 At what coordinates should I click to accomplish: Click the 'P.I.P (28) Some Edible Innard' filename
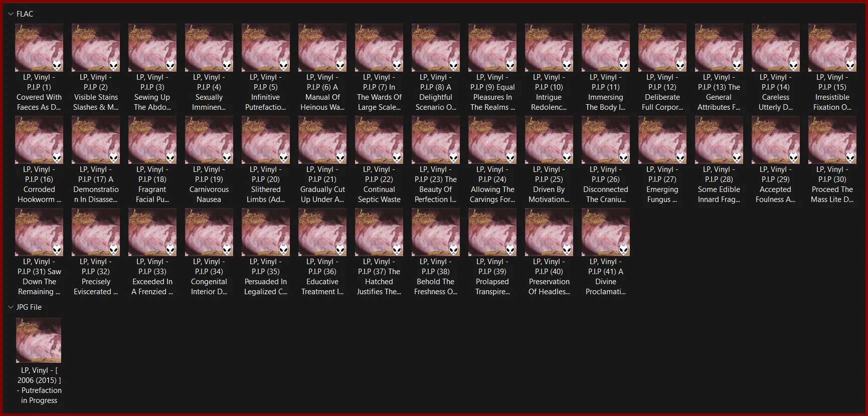coord(719,184)
